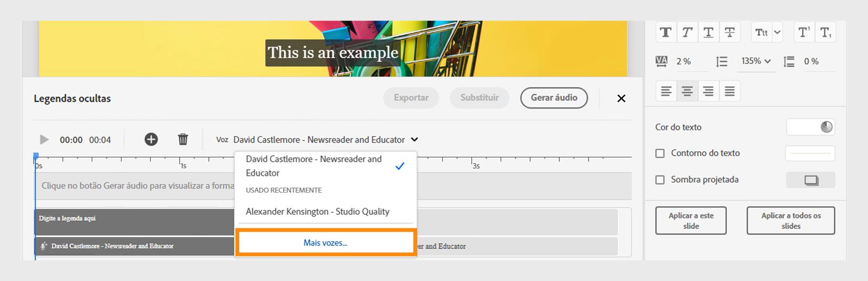Enable the Sombra projetada checkbox

pyautogui.click(x=660, y=180)
